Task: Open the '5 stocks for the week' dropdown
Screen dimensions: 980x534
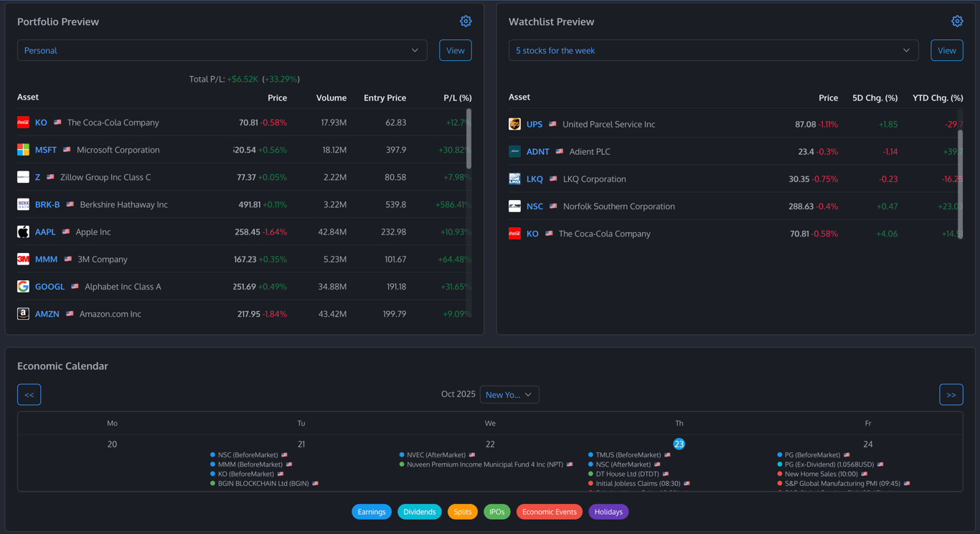Action: pyautogui.click(x=714, y=50)
